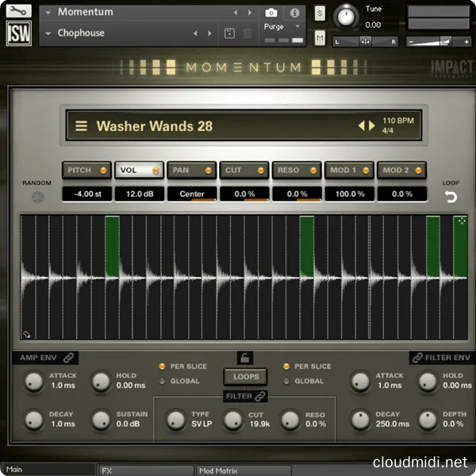This screenshot has width=476, height=476.
Task: Expand the Chophouse snapshot dropdown arrow
Action: [48, 33]
